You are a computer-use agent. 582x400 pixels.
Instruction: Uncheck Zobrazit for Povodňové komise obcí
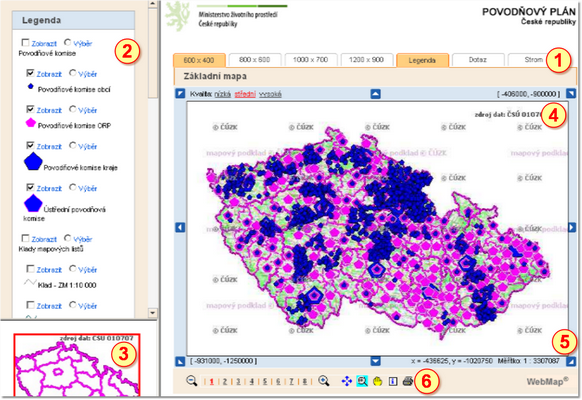30,73
